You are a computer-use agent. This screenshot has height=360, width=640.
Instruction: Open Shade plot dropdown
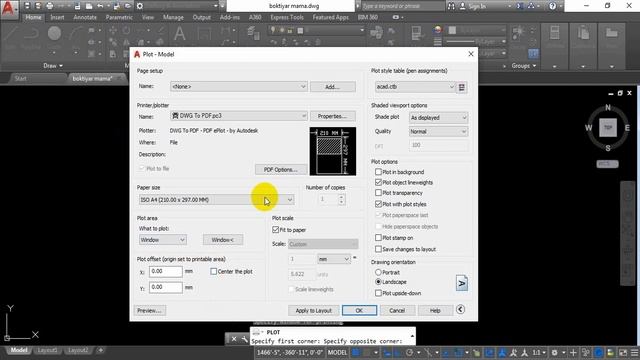(438, 118)
